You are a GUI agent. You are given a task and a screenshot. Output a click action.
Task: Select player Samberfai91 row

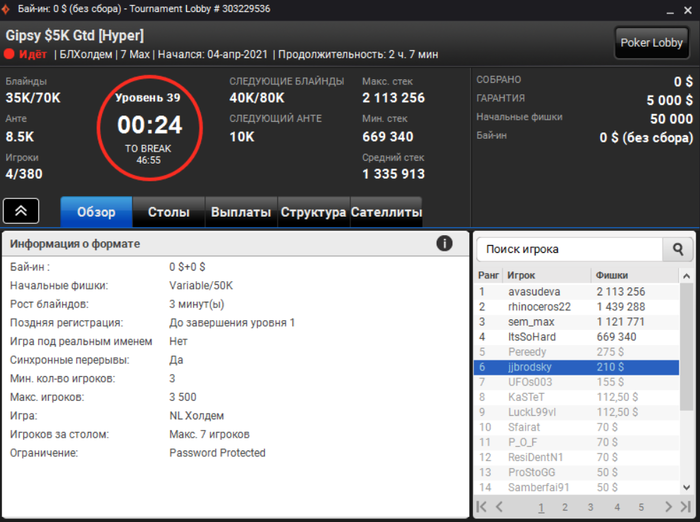(x=576, y=488)
